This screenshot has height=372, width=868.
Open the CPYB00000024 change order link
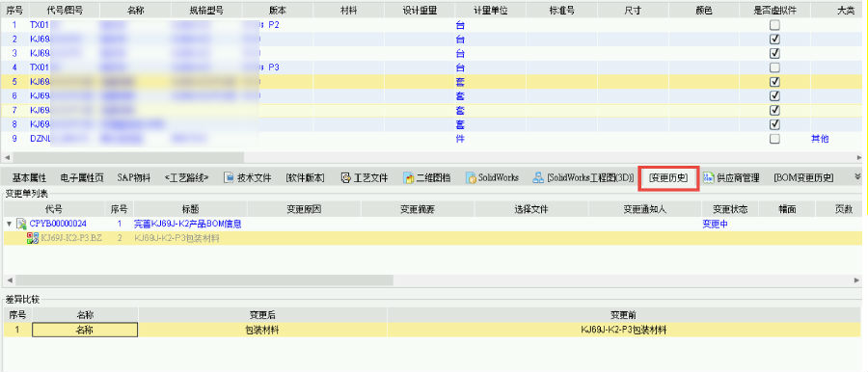pyautogui.click(x=58, y=225)
